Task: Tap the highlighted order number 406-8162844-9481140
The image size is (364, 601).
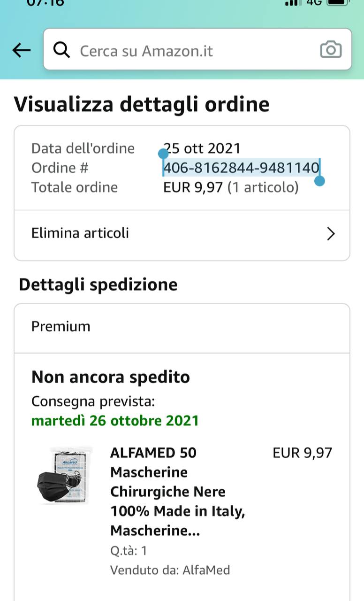Action: click(241, 168)
